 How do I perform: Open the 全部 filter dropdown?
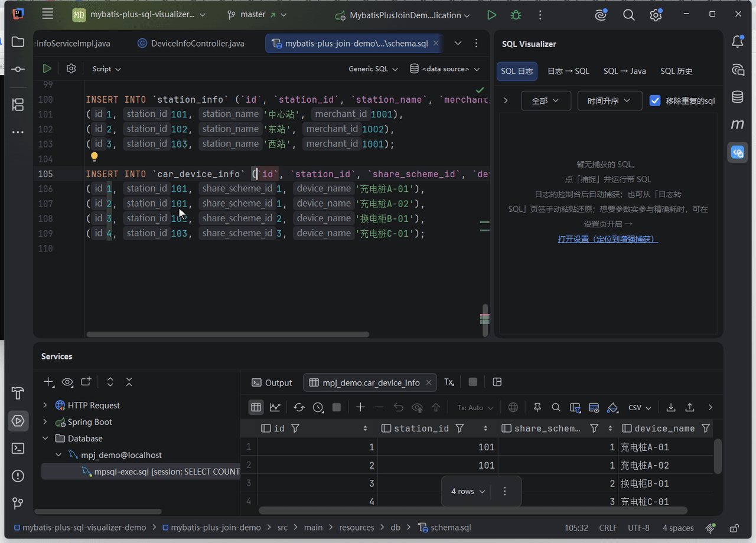click(546, 101)
